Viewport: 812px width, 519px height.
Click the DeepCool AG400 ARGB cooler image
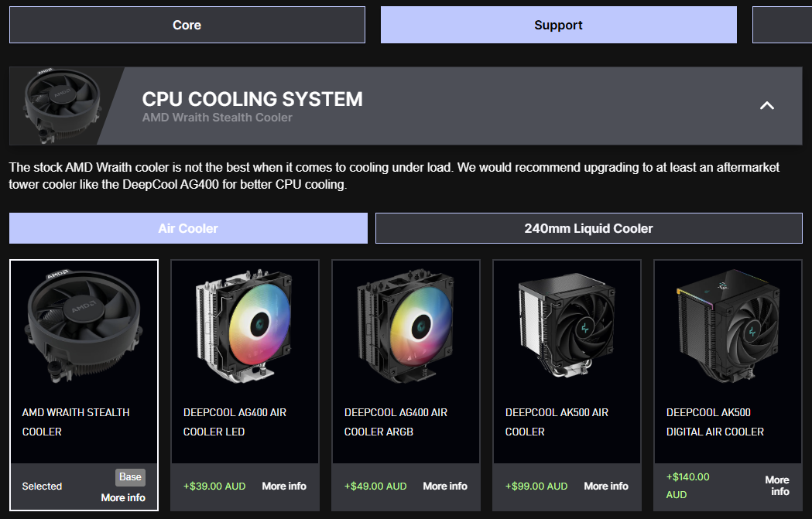[x=406, y=326]
